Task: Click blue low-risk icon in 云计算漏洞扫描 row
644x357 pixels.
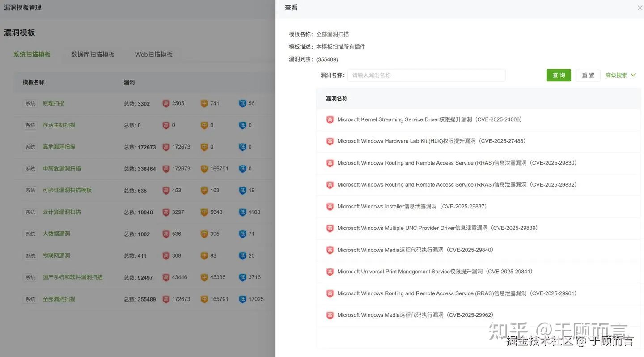Action: point(243,212)
